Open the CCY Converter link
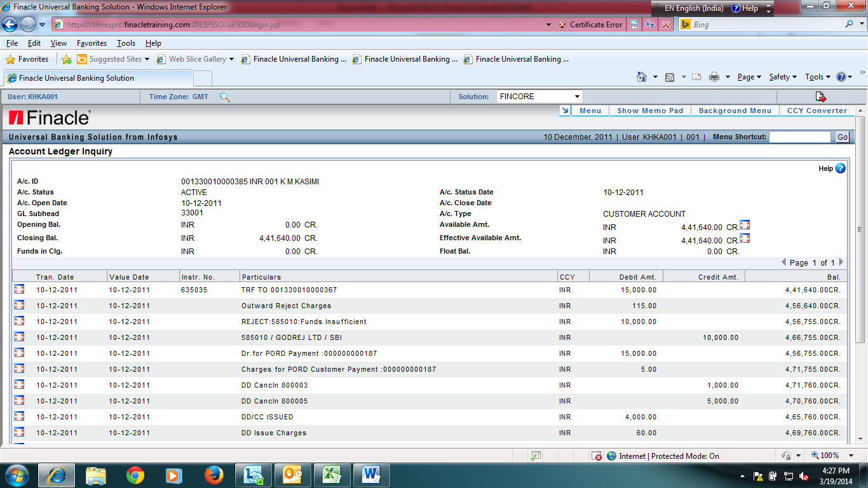868x488 pixels. point(817,111)
